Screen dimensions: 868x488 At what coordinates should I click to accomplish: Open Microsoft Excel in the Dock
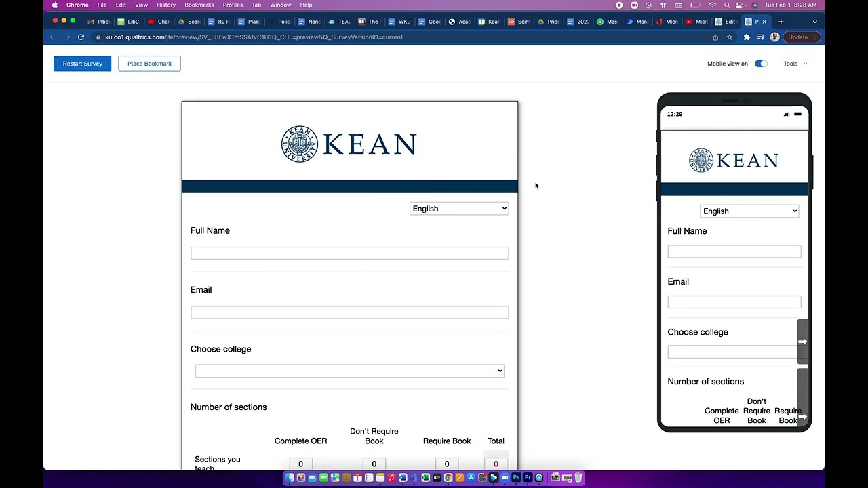[425, 478]
